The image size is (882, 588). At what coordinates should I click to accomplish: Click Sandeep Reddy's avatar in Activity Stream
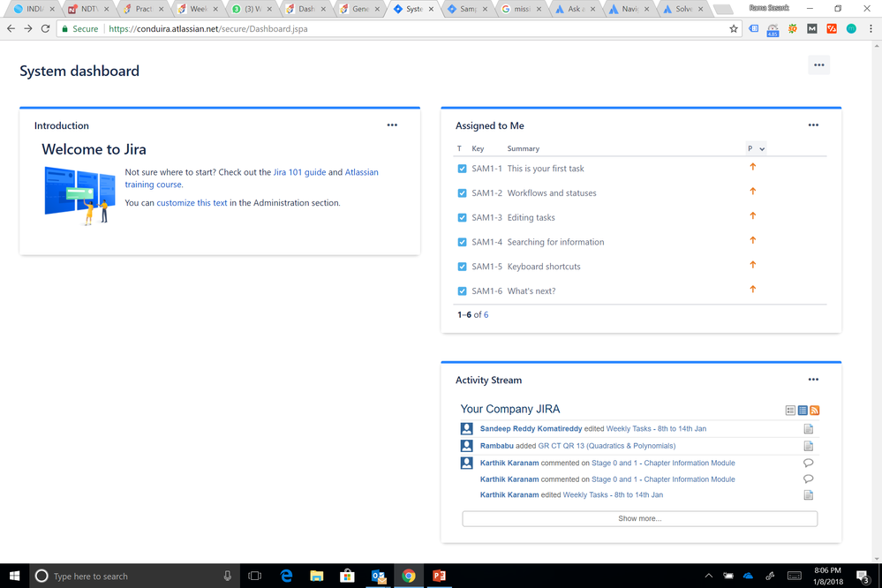466,428
